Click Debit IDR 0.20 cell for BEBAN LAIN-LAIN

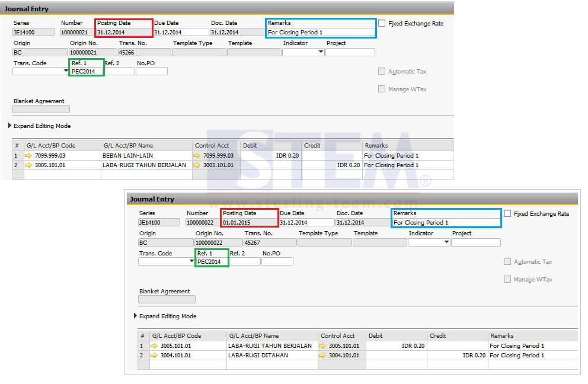[x=271, y=156]
